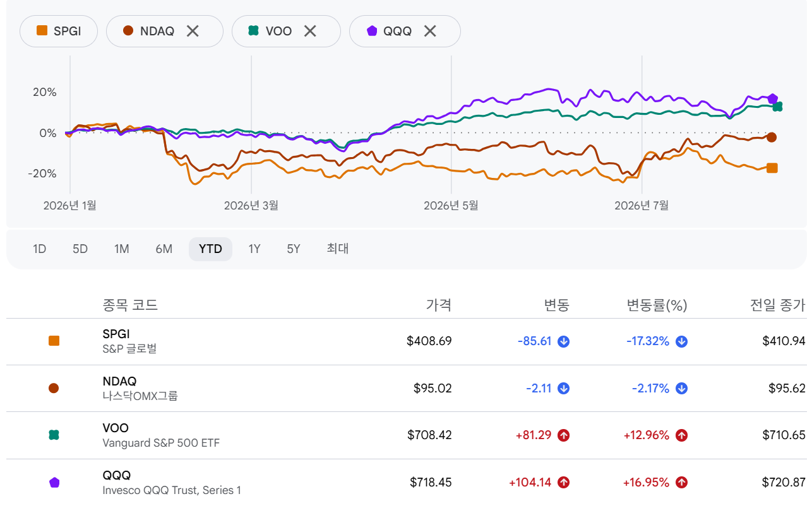This screenshot has width=812, height=506.
Task: Remove QQQ from the comparison
Action: point(430,31)
